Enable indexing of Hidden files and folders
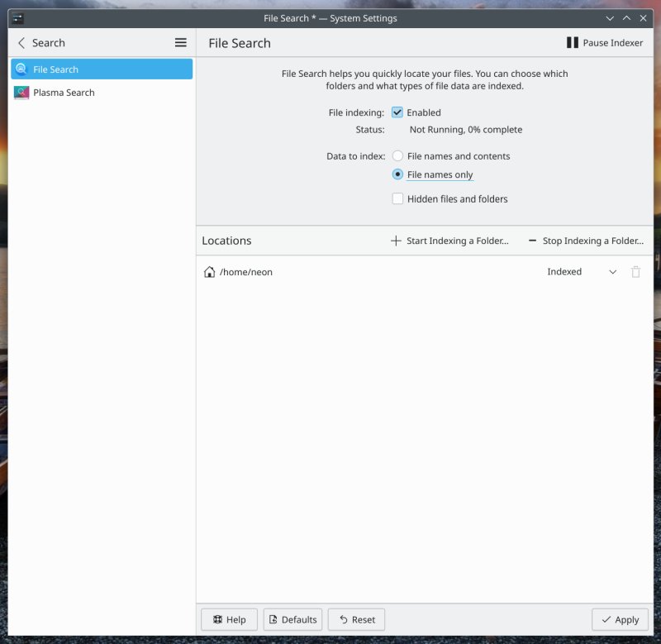Screen dimensions: 661x644 pos(397,198)
